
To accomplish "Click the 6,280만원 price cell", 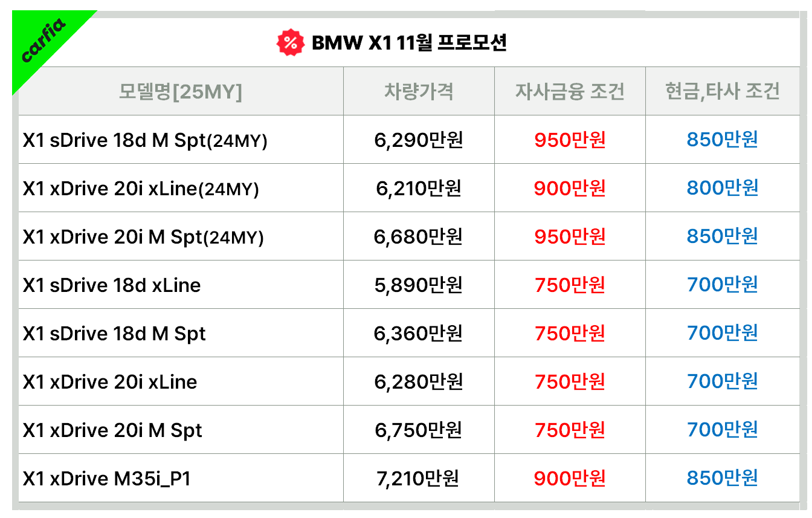I will (418, 382).
